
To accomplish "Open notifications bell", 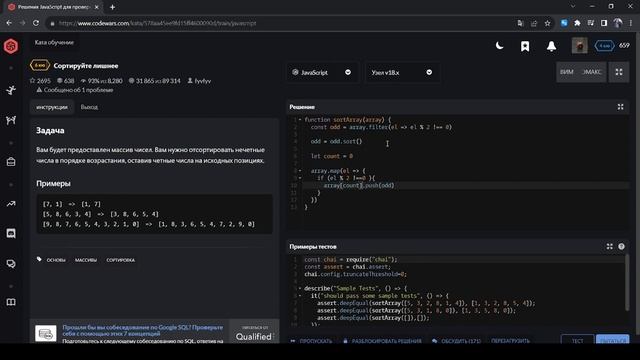I will (x=551, y=46).
